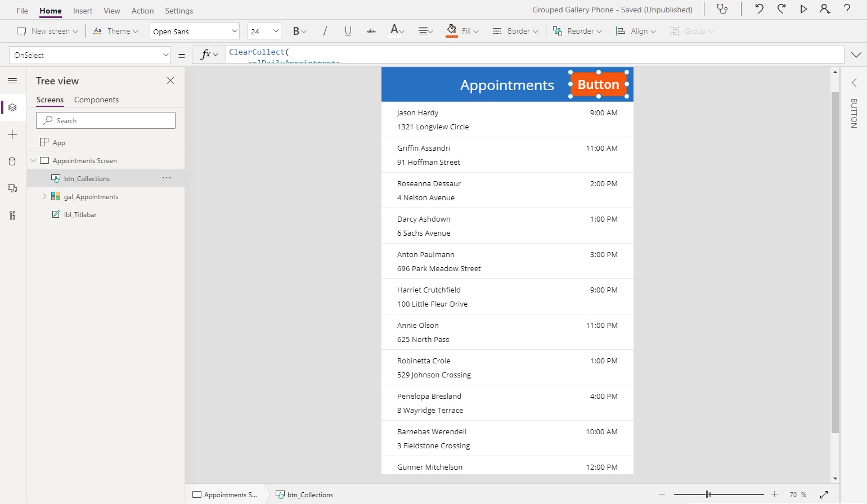This screenshot has width=867, height=504.
Task: Open the Insert menu tab
Action: 83,11
